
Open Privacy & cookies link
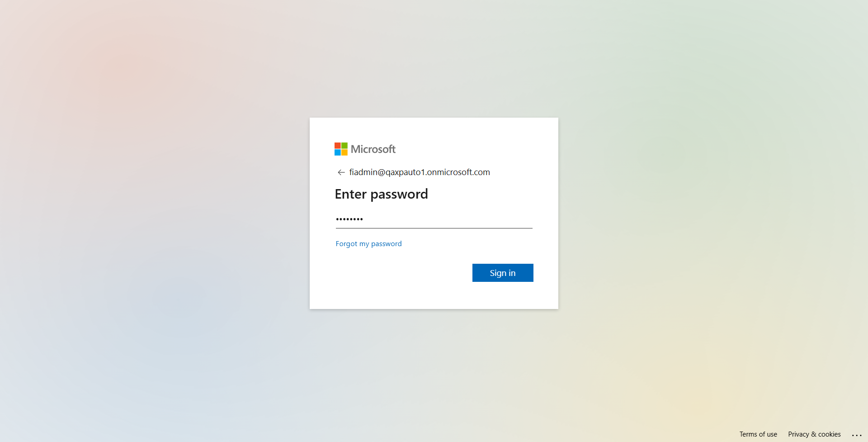[x=814, y=434]
